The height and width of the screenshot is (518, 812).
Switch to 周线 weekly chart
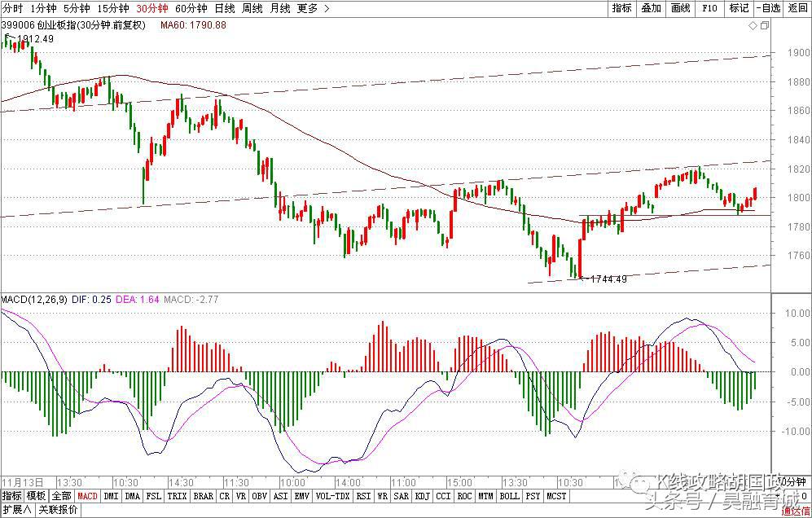pyautogui.click(x=252, y=8)
